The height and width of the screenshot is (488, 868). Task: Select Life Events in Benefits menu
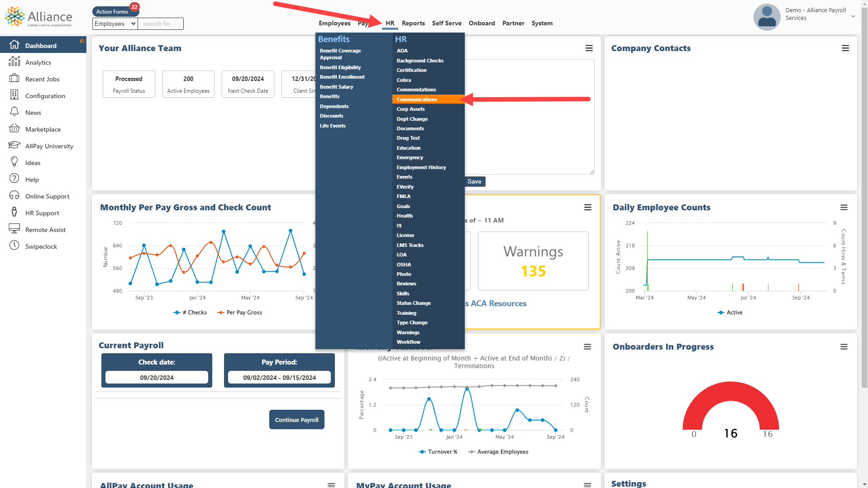click(x=333, y=126)
